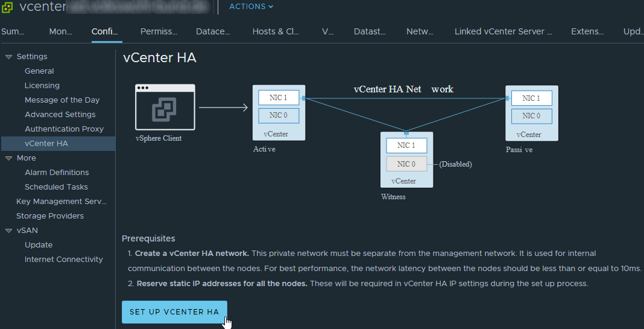Image resolution: width=644 pixels, height=329 pixels.
Task: Select the Configure tab
Action: (105, 31)
